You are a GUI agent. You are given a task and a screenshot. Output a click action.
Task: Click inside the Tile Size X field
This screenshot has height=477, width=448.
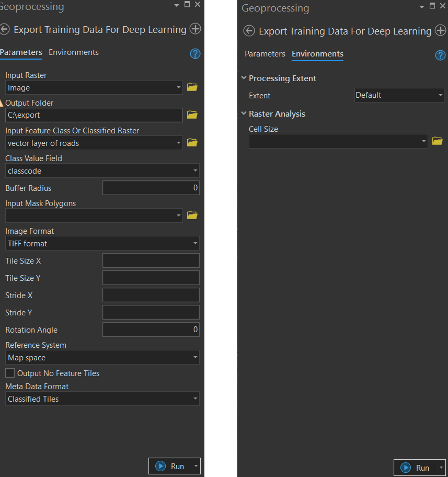tap(151, 260)
